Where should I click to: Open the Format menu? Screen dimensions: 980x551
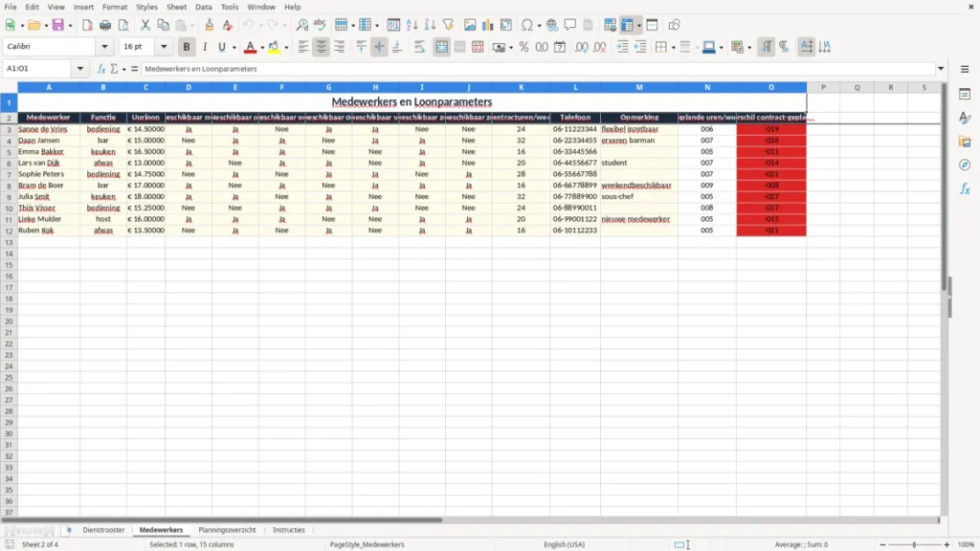[x=115, y=7]
